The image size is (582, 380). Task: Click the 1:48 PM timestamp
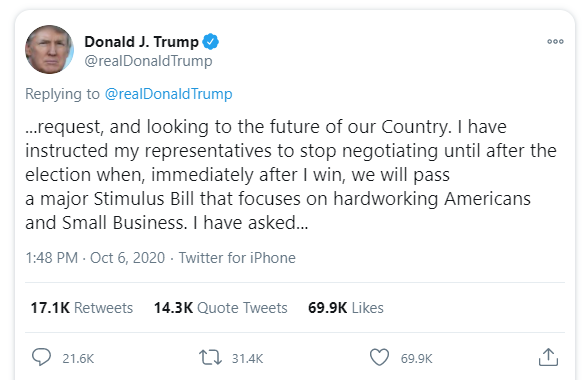point(52,258)
